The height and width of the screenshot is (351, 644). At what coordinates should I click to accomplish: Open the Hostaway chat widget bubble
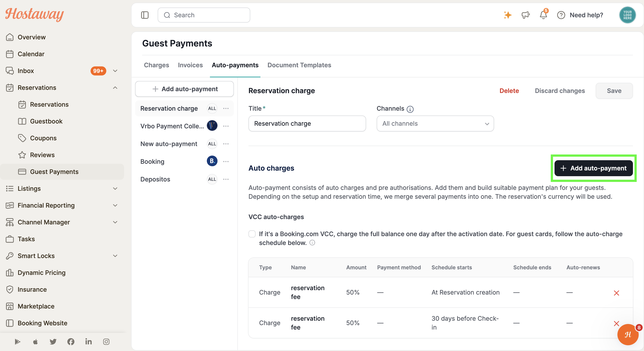coord(628,334)
